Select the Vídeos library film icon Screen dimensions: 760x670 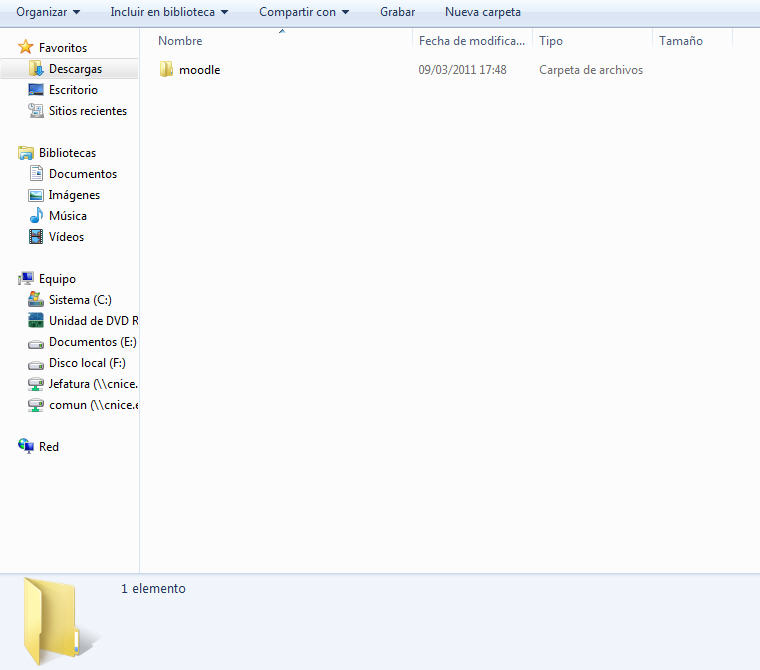tap(36, 237)
